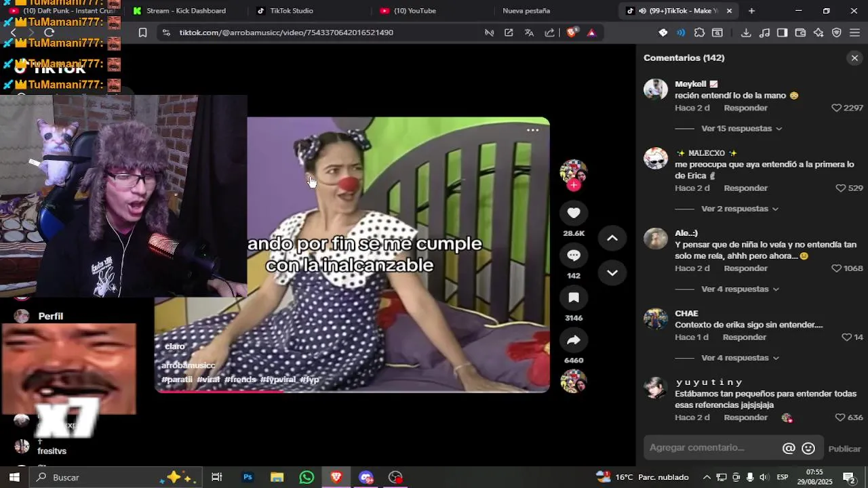Screen dimensions: 868x488
Task: Click the browser address bar URL
Action: 286,33
